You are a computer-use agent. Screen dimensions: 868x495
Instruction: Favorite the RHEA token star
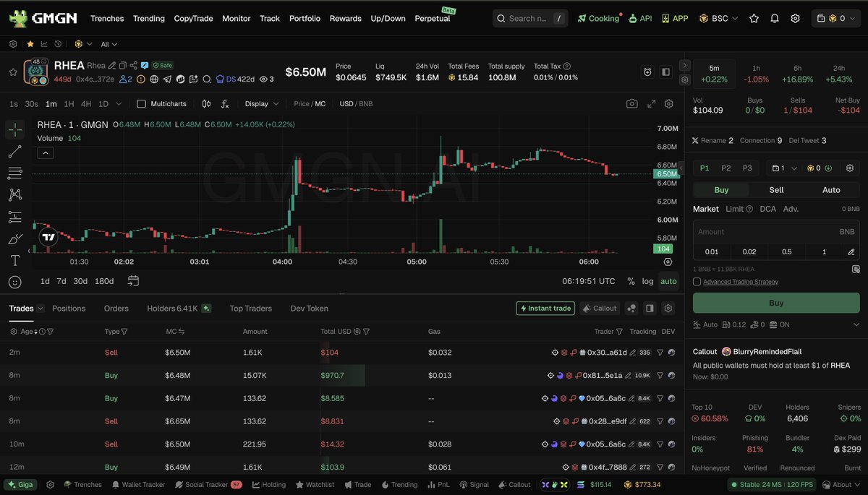[13, 72]
